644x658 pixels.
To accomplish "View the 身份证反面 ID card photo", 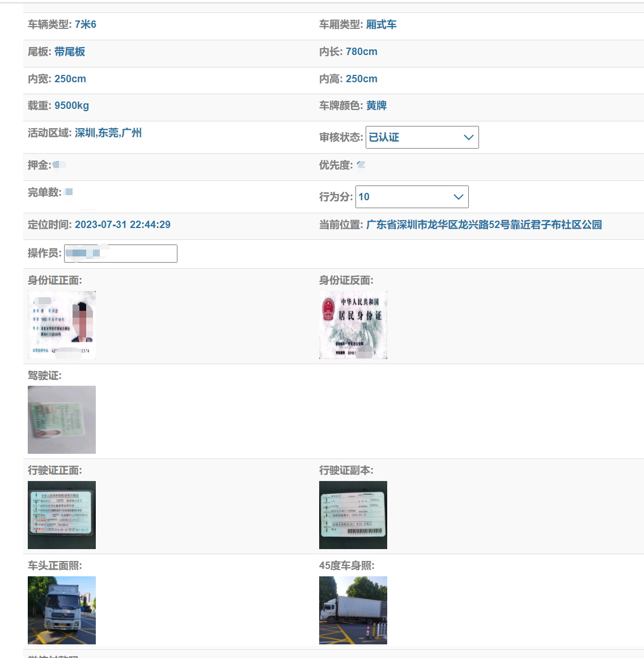I will tap(353, 325).
